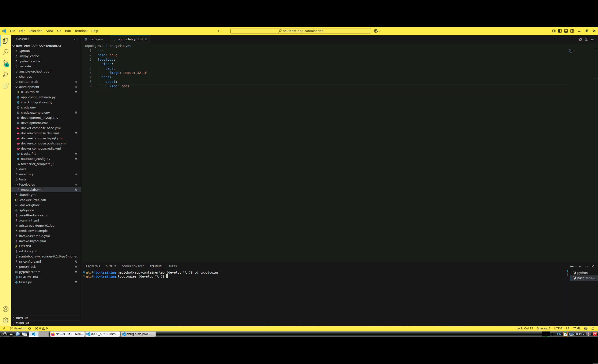Viewport: 598px width, 364px height.
Task: Toggle the bottom panel layout button
Action: coord(566,31)
